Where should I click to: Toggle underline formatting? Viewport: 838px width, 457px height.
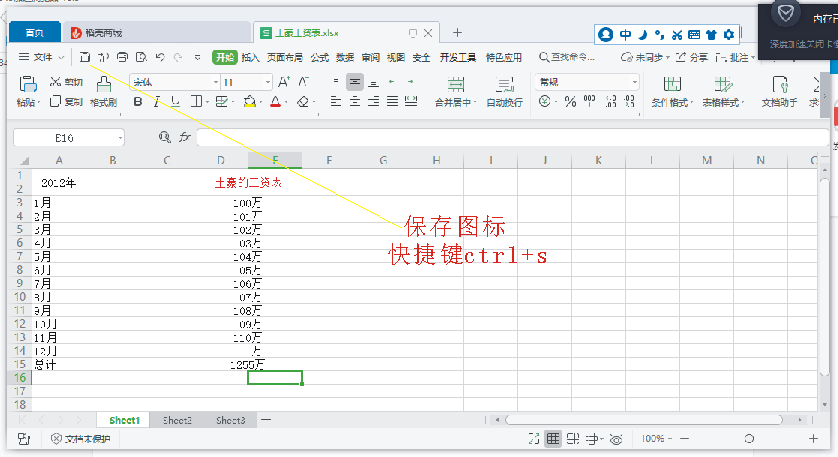[x=175, y=101]
